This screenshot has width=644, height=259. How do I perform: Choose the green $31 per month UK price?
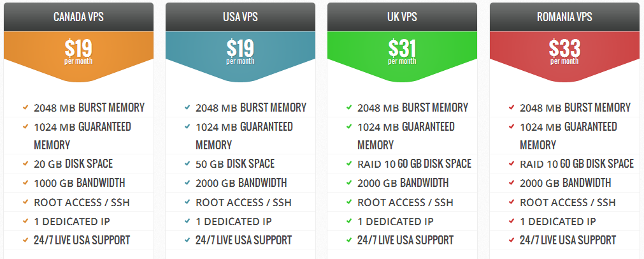click(402, 51)
